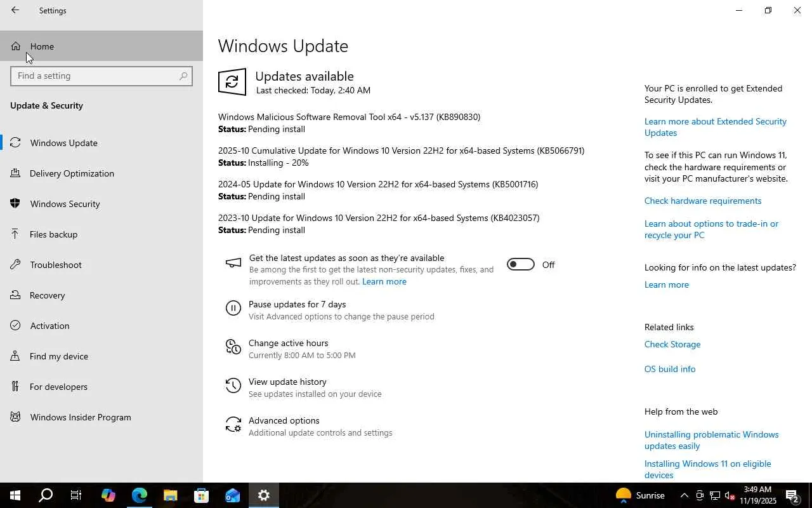Click the 2025-10 Cumulative Update KB5066791 entry
812x508 pixels.
point(401,150)
